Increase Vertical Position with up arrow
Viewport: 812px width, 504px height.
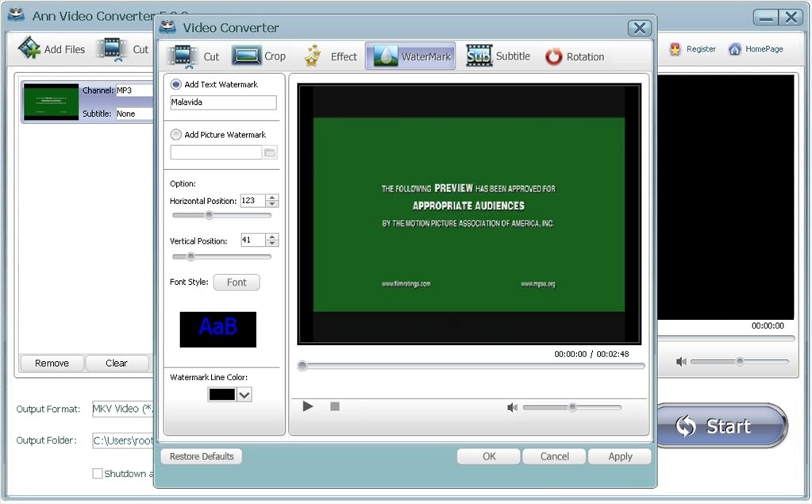(272, 237)
